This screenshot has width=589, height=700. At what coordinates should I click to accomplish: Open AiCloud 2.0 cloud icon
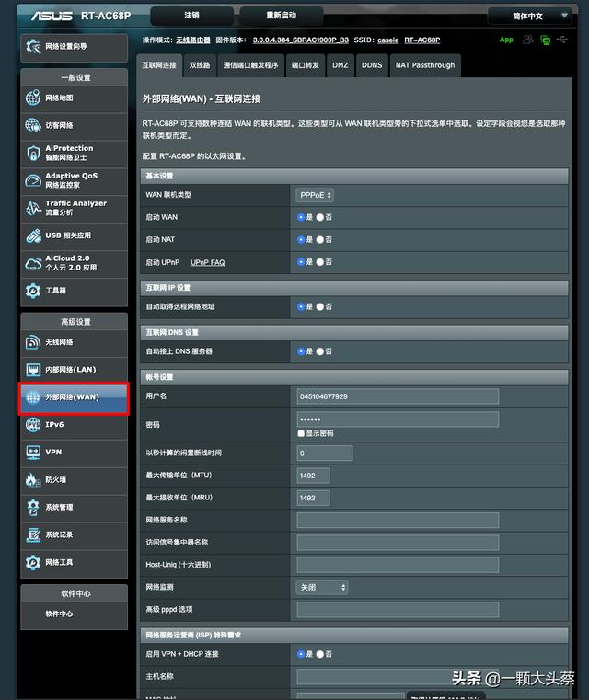(33, 263)
